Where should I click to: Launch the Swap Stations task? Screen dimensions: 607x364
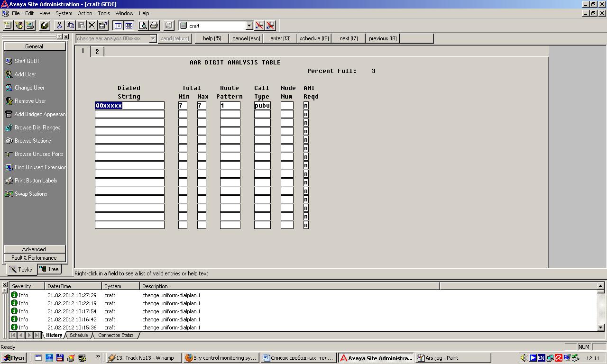(x=30, y=194)
